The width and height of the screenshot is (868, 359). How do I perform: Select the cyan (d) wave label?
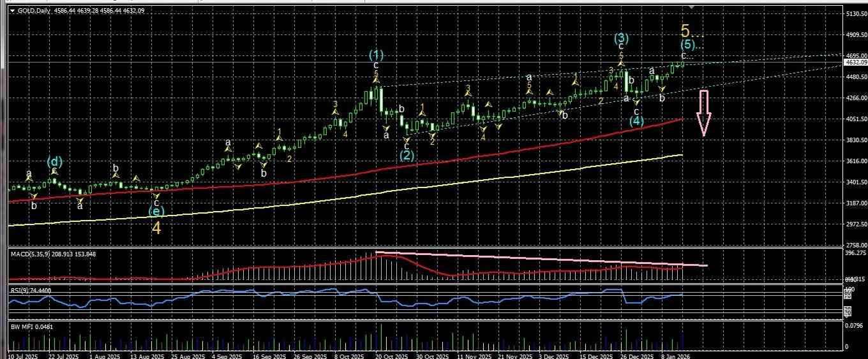(55, 161)
